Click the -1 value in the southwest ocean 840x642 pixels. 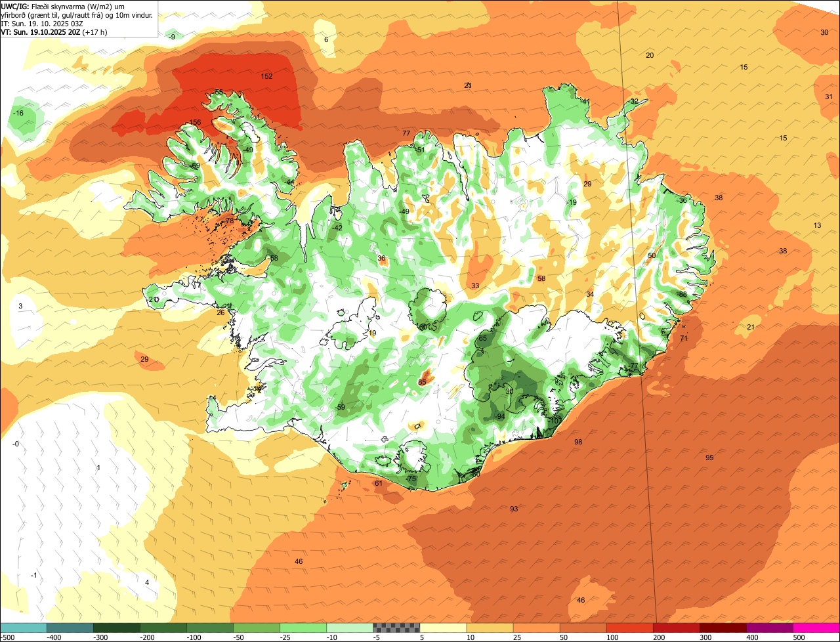tap(34, 576)
